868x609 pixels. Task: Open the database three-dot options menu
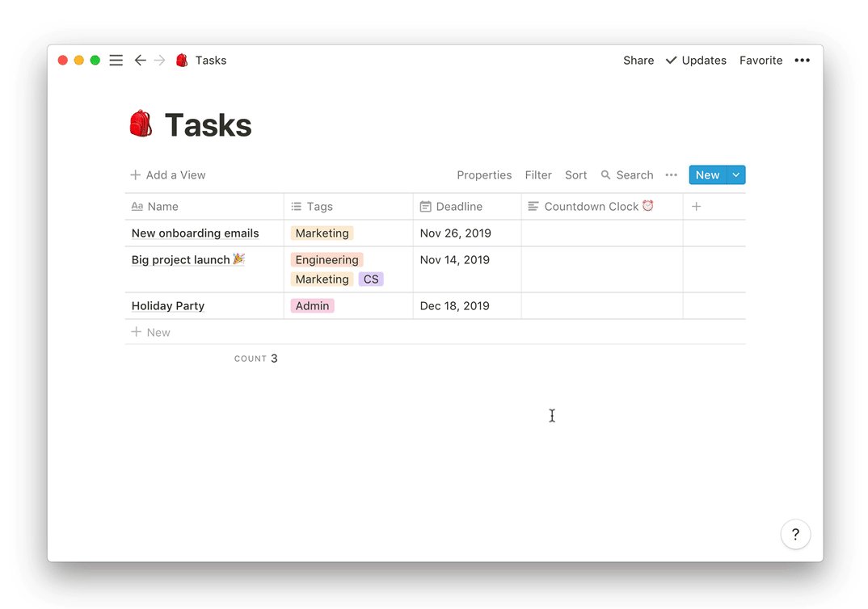671,174
